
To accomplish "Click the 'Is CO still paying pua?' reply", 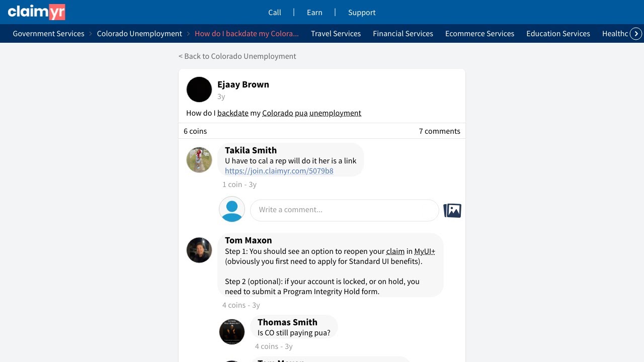I will pyautogui.click(x=294, y=333).
